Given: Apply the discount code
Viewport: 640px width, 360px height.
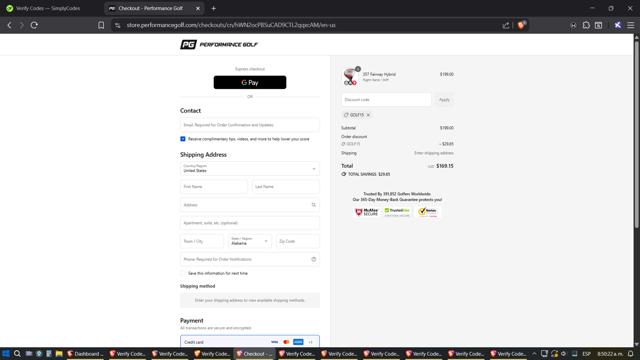Looking at the screenshot, I should (444, 100).
